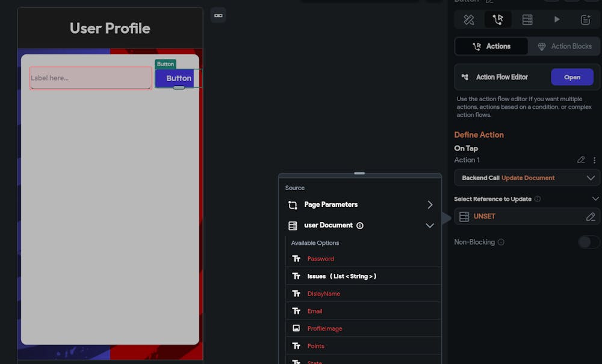Click info icon beside Non-Blocking
The width and height of the screenshot is (602, 364).
[501, 242]
